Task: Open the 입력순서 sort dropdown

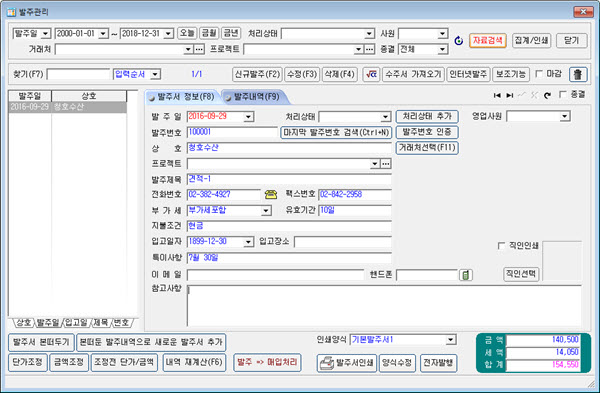Action: pyautogui.click(x=155, y=74)
